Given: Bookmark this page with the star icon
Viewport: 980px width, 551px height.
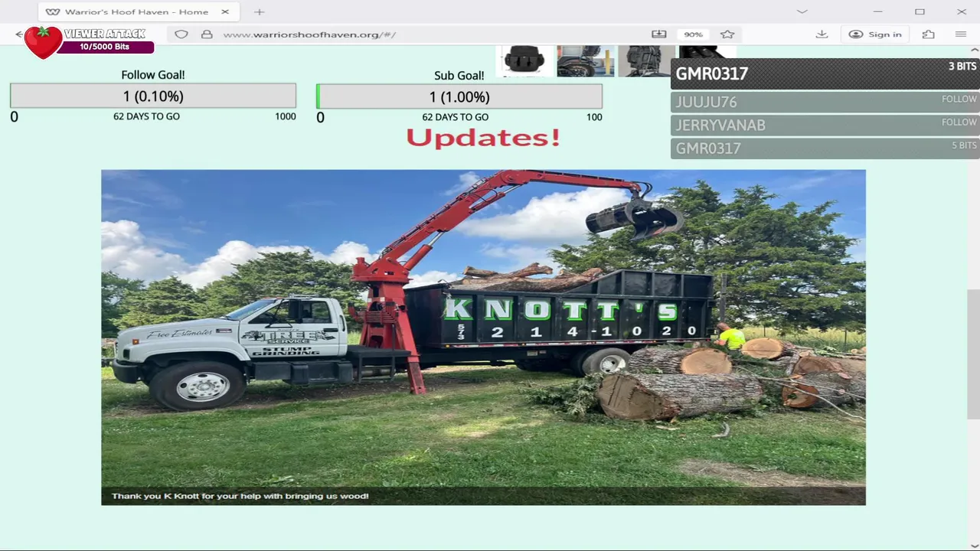Looking at the screenshot, I should [727, 34].
